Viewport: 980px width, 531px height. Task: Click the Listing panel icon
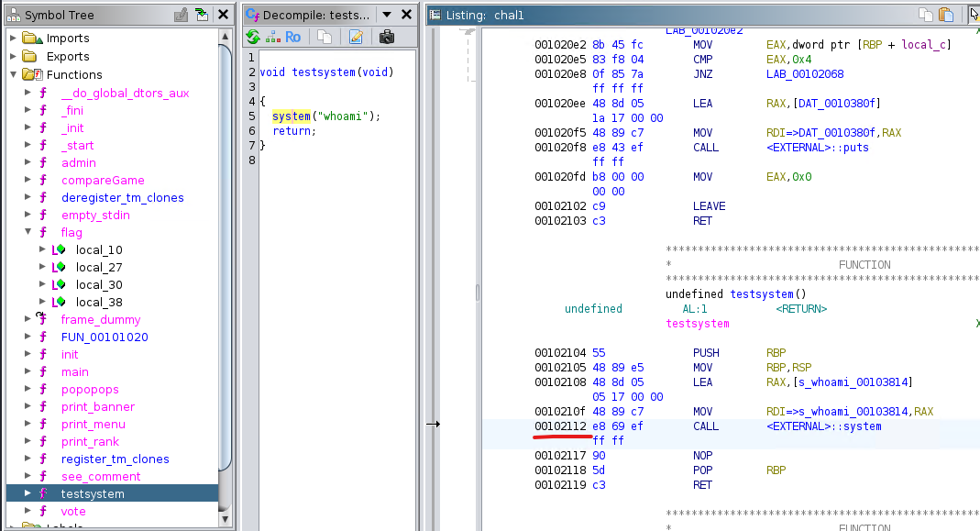pyautogui.click(x=435, y=15)
